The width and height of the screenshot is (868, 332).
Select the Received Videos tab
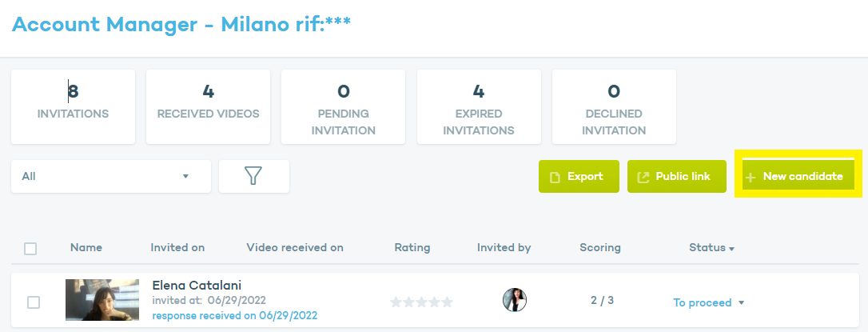tap(208, 106)
